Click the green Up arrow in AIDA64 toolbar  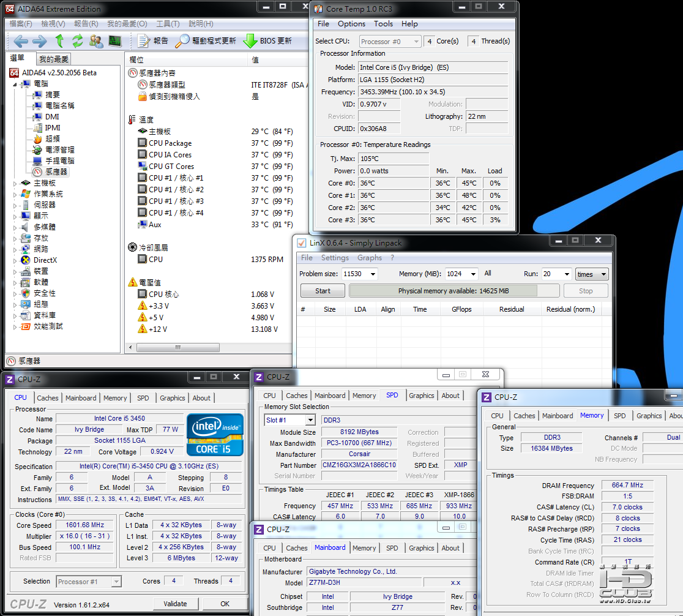pos(59,41)
